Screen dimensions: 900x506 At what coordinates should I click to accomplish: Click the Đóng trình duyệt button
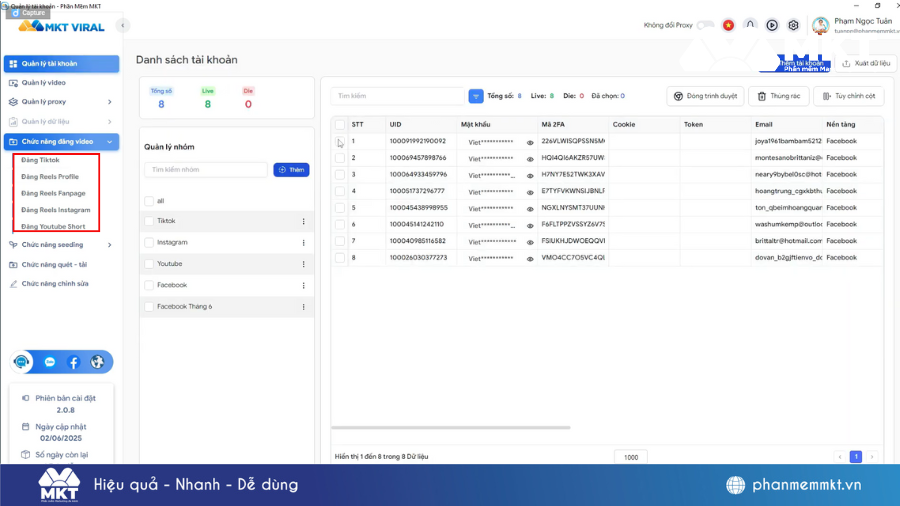705,96
